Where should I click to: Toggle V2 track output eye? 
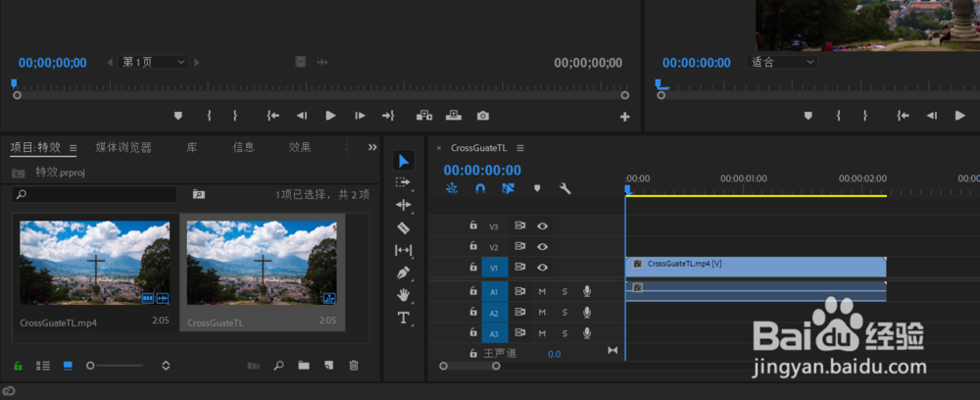[543, 247]
